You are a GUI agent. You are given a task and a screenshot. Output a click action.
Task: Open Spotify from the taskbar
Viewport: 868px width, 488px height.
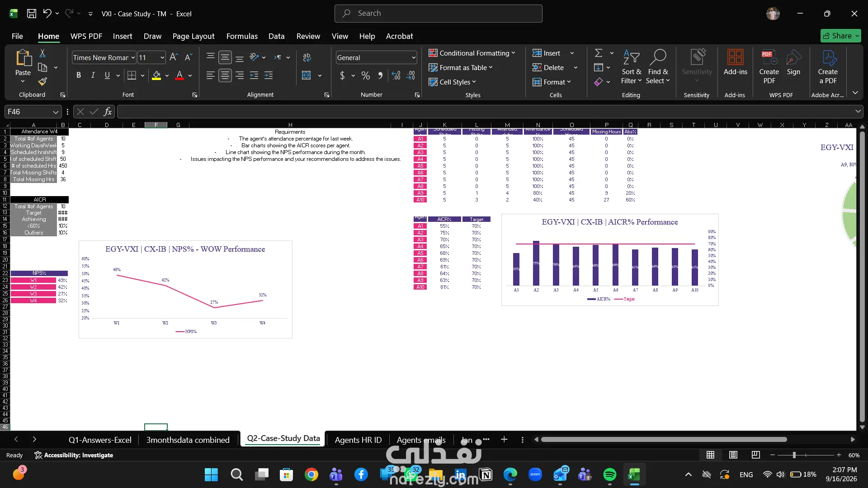click(609, 474)
